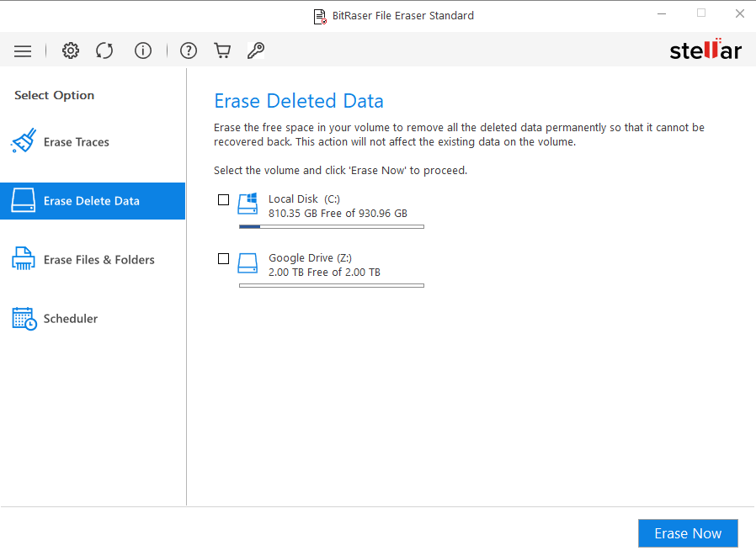Image resolution: width=756 pixels, height=556 pixels.
Task: Click the 'Google Drive (Z:)' label
Action: pos(310,258)
